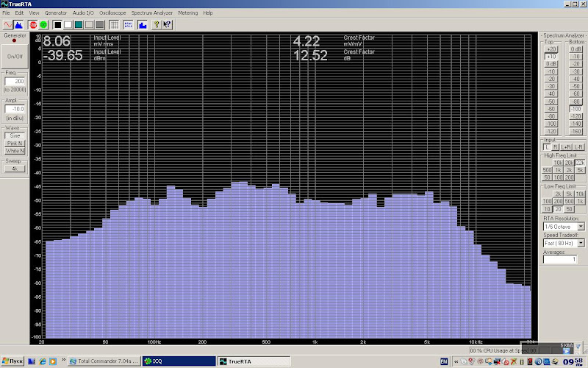The image size is (588, 368).
Task: Select the L+R input channel
Action: pyautogui.click(x=567, y=147)
